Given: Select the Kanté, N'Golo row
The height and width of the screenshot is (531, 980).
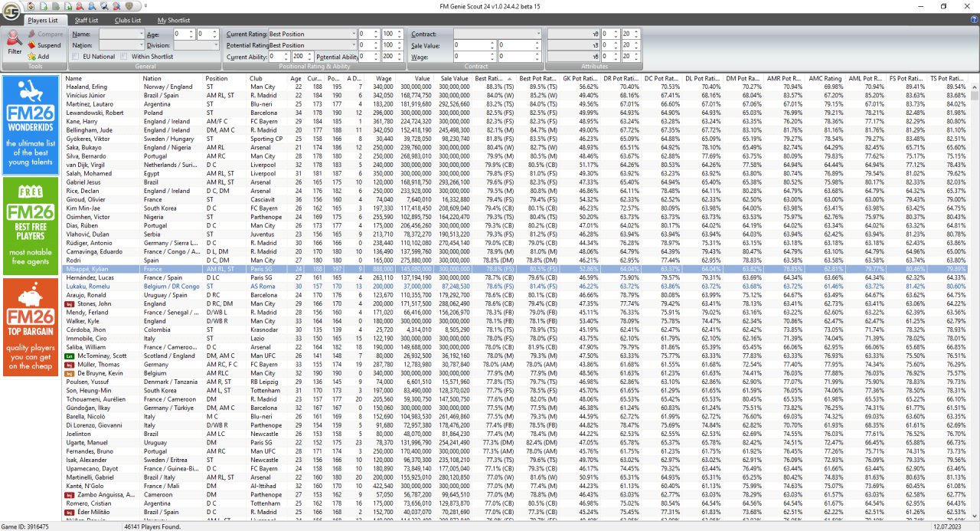Looking at the screenshot, I should click(516, 486).
